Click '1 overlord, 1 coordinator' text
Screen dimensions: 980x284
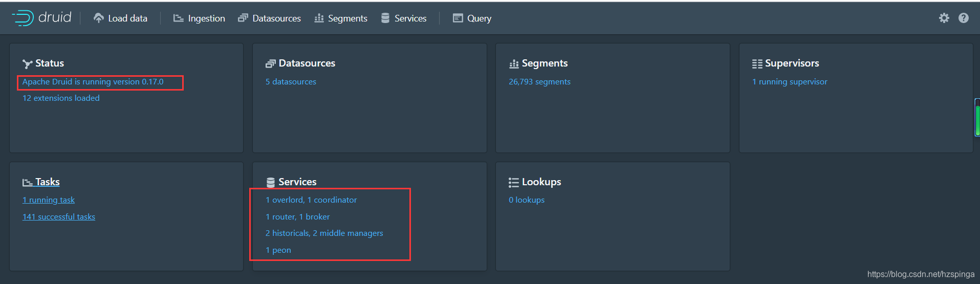311,200
